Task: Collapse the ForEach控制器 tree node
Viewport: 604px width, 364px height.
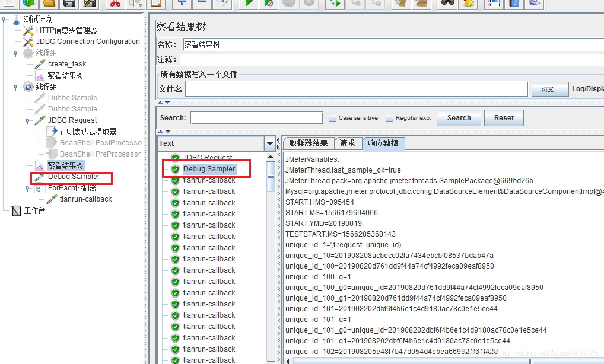Action: (27, 189)
